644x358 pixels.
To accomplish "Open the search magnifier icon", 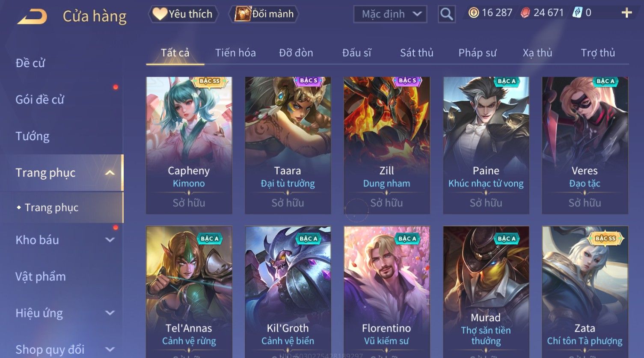I will click(x=446, y=14).
